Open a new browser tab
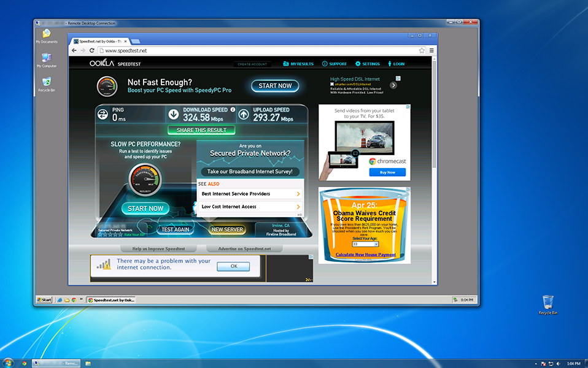Viewport: 588px width, 368px height. [136, 41]
